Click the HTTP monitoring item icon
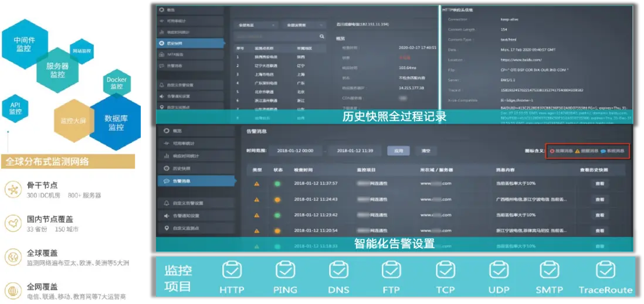 [x=232, y=269]
